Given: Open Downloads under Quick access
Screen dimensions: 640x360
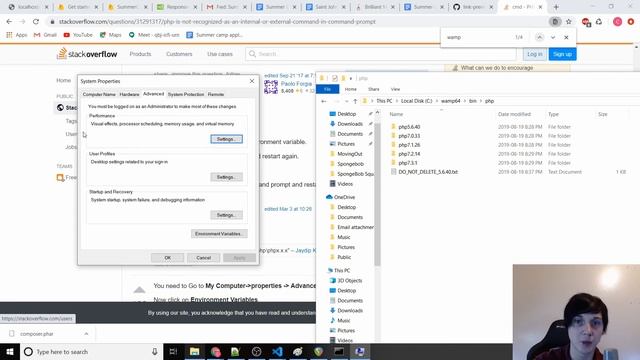Looking at the screenshot, I should tap(350, 124).
